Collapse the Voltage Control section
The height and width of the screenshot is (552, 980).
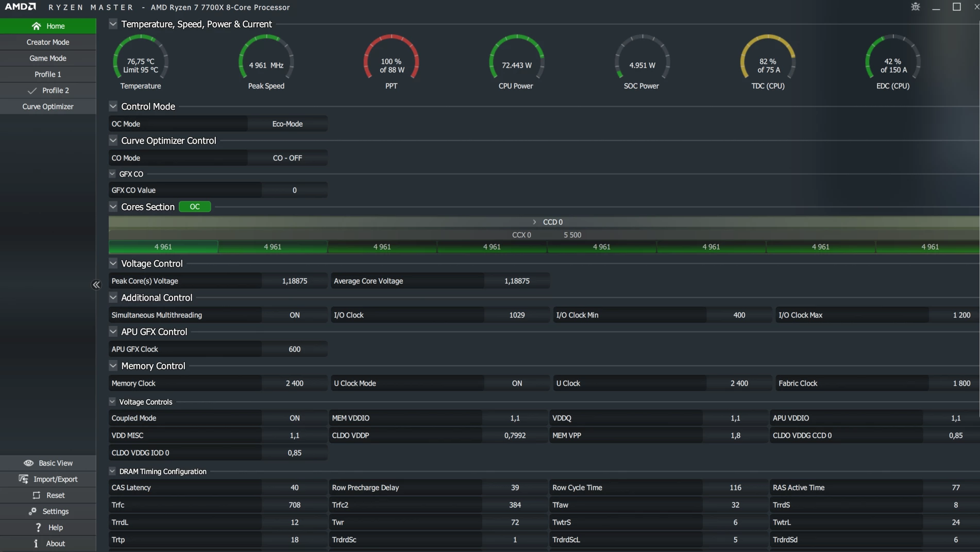coord(113,263)
